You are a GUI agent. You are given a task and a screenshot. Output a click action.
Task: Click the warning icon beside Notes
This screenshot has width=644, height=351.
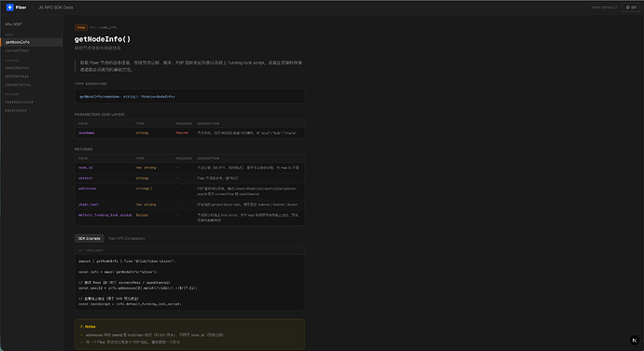(81, 327)
